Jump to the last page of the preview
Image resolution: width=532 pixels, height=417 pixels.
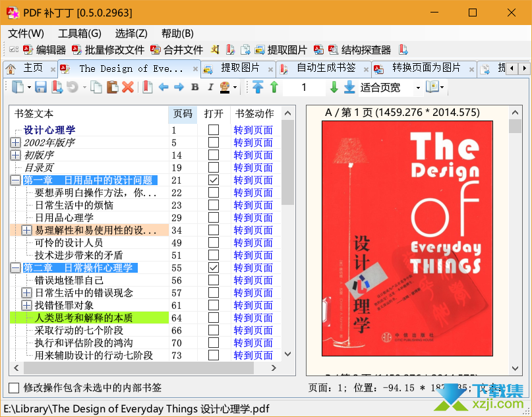pos(349,88)
